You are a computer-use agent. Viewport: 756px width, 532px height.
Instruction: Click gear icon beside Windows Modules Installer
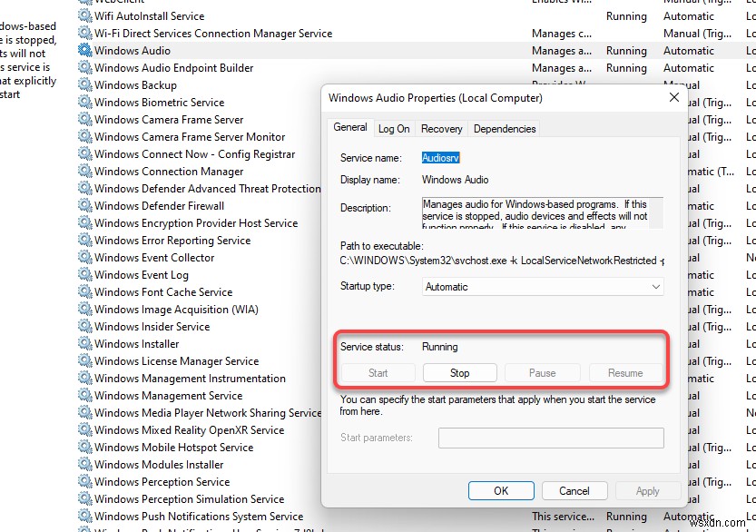coord(85,464)
